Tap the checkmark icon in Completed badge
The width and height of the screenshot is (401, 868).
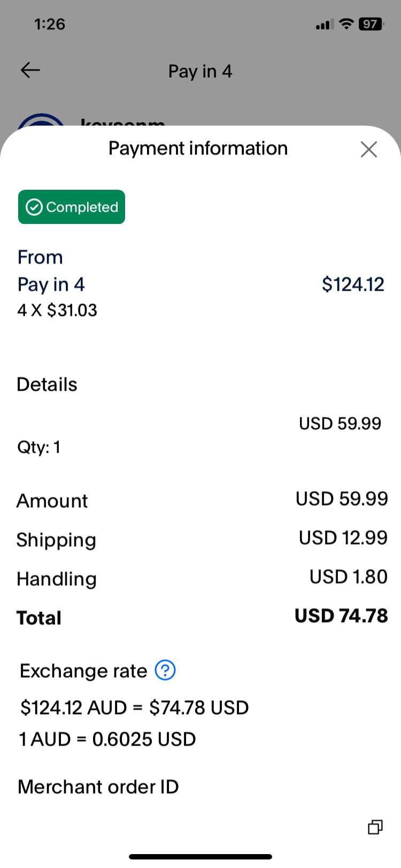tap(34, 207)
